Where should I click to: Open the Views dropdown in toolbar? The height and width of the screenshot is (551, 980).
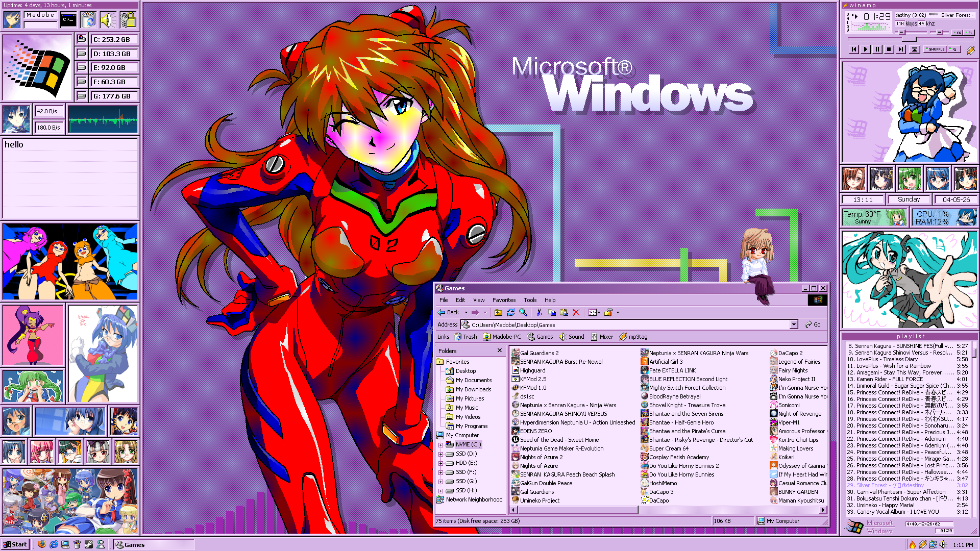[599, 312]
